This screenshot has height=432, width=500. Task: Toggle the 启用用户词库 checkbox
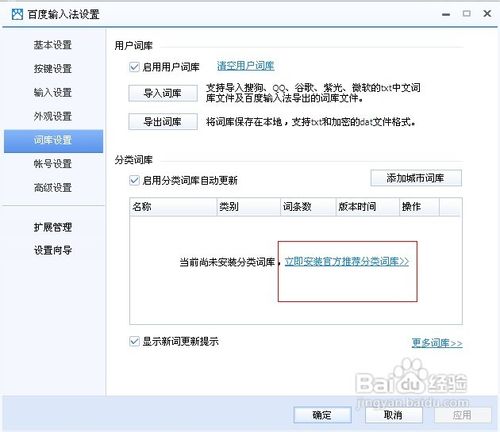click(x=134, y=67)
